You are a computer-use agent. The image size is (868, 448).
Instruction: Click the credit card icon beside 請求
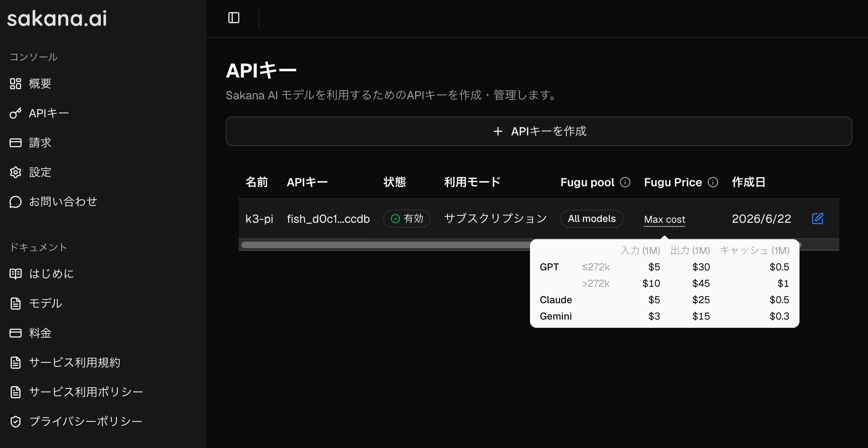(x=16, y=143)
